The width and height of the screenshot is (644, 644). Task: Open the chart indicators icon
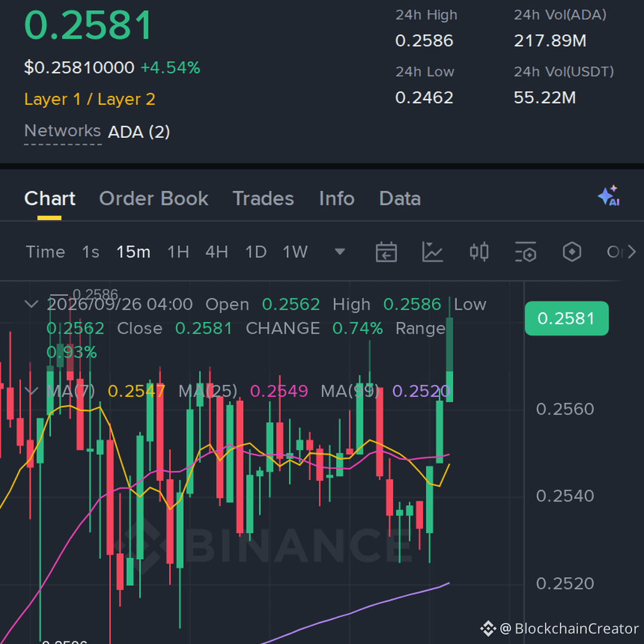point(432,252)
